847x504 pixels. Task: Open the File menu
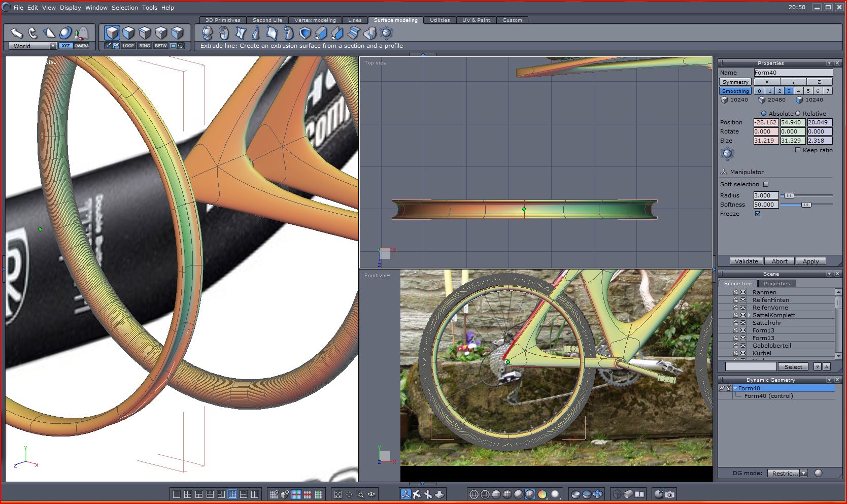(x=18, y=8)
